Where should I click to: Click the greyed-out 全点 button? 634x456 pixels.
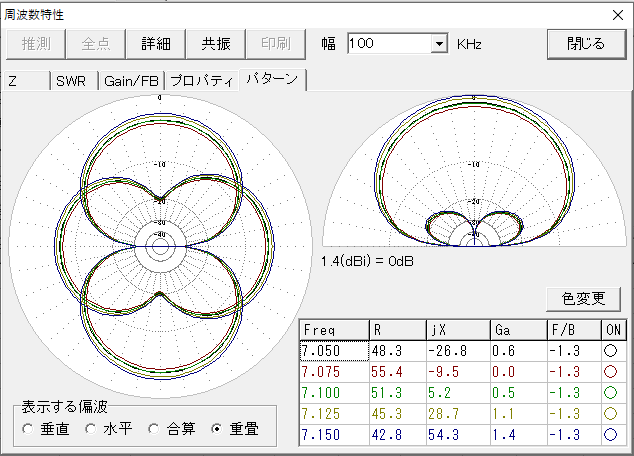click(96, 44)
